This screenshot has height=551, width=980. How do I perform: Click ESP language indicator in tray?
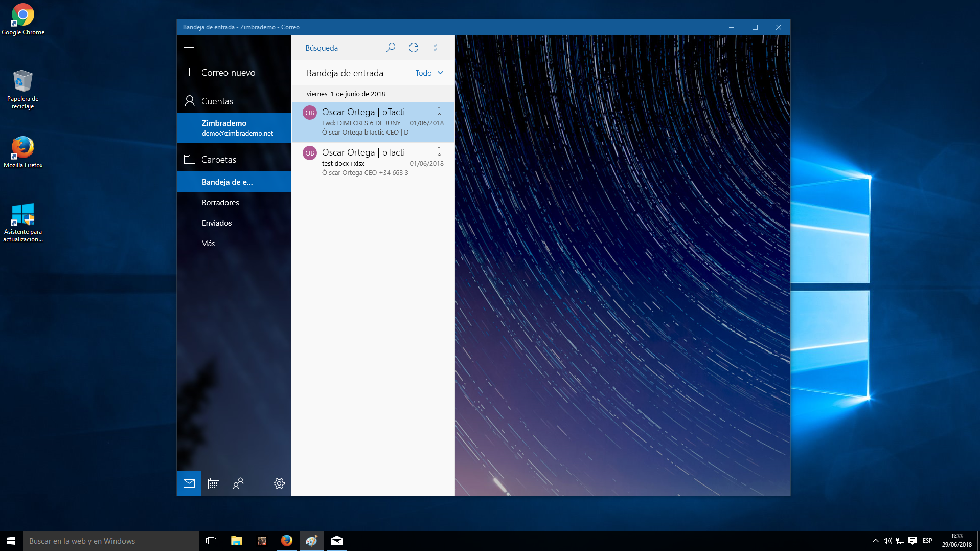tap(927, 541)
